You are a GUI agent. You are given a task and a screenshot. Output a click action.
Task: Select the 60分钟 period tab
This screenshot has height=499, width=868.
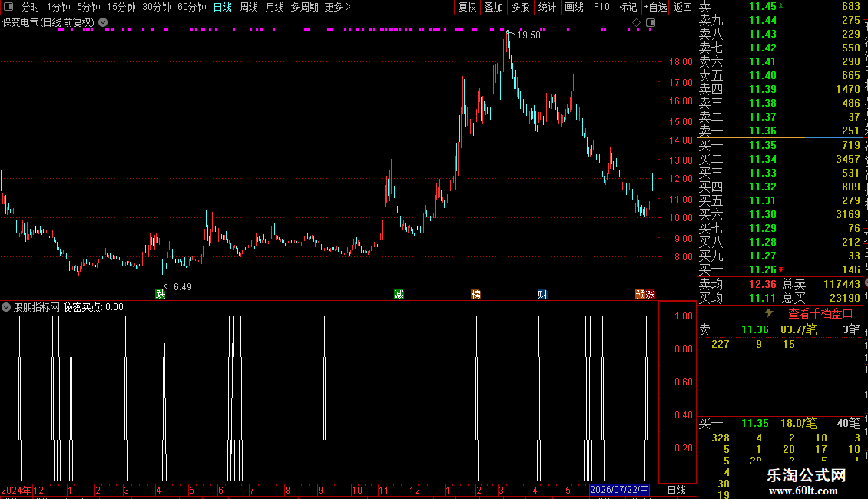point(191,7)
